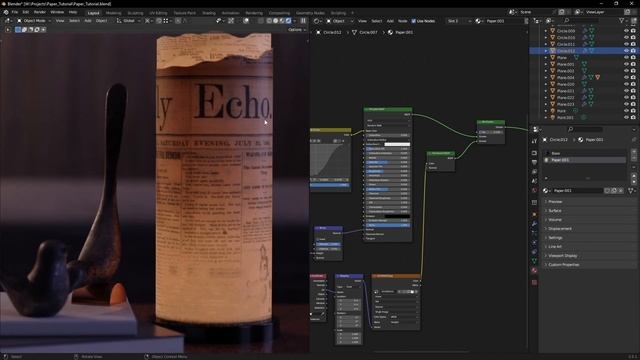Toggle viewport overlays icon
The height and width of the screenshot is (360, 640).
click(246, 20)
